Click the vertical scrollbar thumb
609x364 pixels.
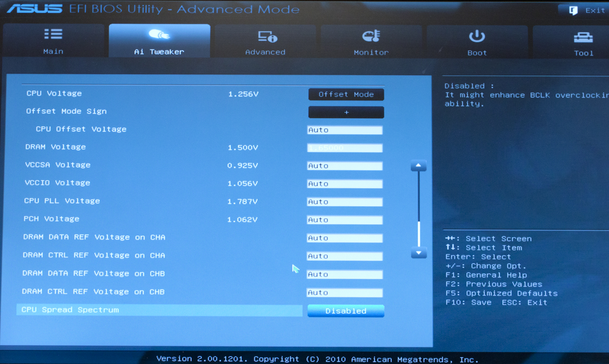coord(418,234)
